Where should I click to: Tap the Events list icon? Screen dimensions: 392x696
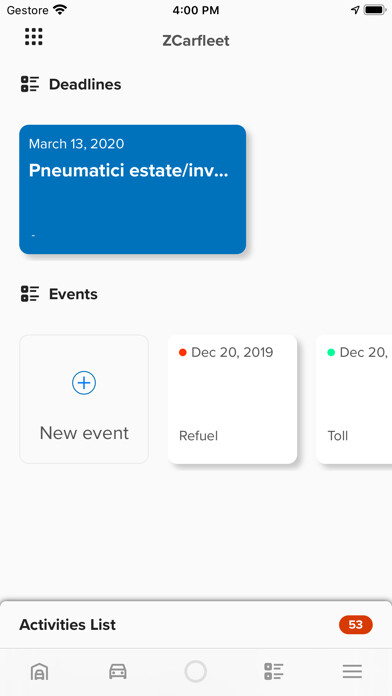tap(30, 294)
